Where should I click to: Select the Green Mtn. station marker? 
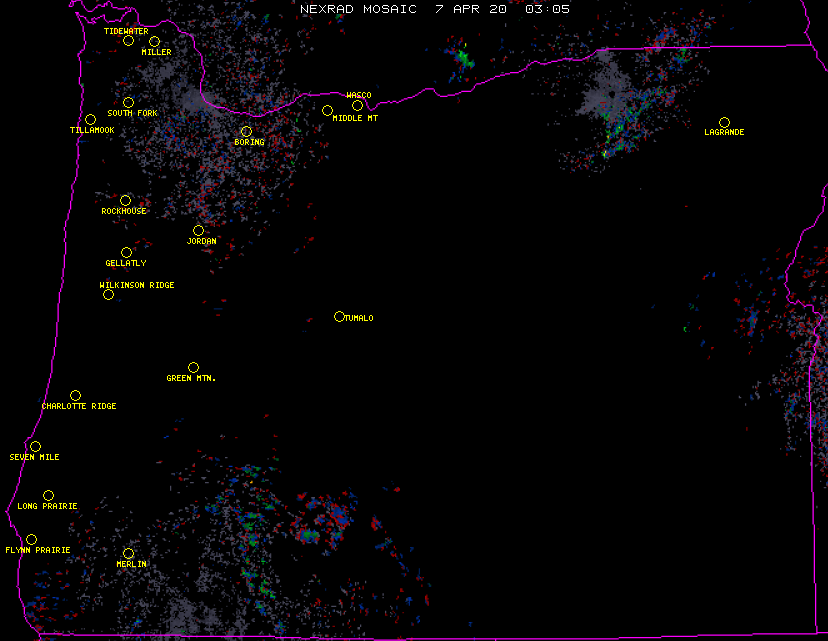[x=193, y=368]
